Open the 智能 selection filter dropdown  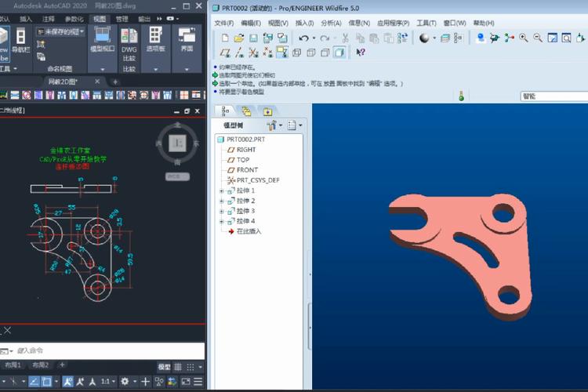coord(554,96)
